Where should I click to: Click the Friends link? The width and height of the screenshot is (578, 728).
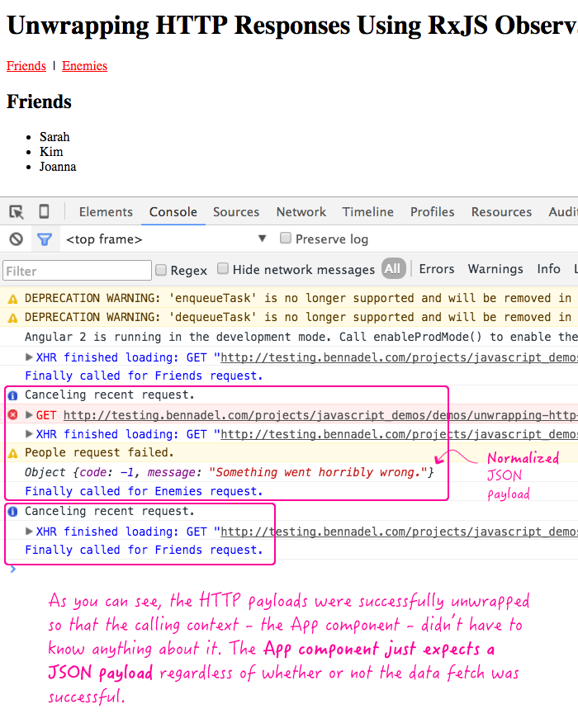tap(26, 66)
